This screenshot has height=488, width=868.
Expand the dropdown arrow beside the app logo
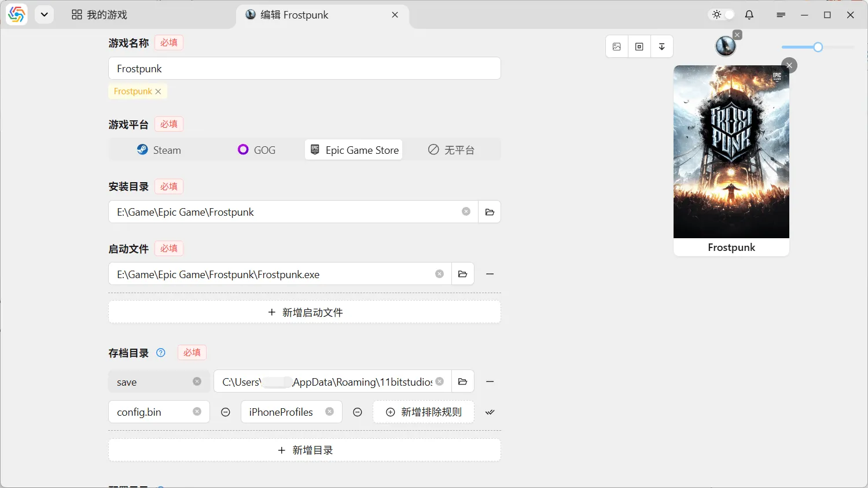[x=45, y=15]
